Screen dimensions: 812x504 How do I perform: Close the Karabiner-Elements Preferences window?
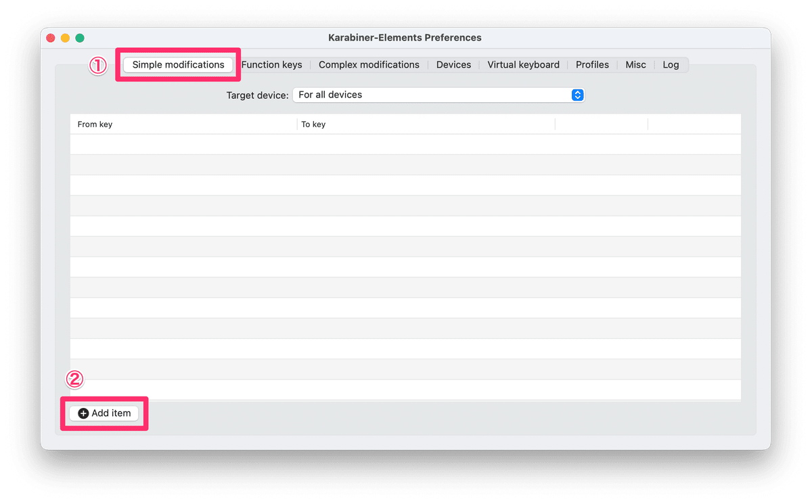click(x=51, y=38)
